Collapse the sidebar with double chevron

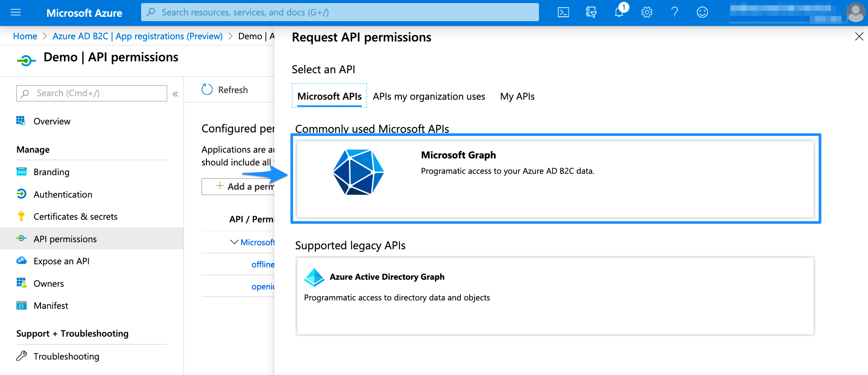click(x=175, y=94)
